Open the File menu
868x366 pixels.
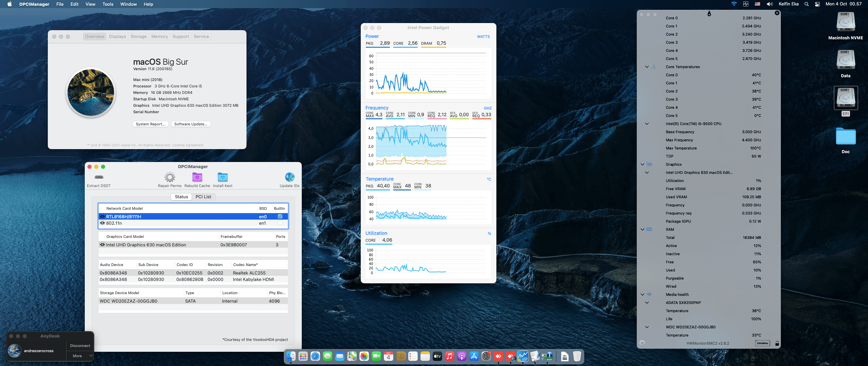[60, 4]
